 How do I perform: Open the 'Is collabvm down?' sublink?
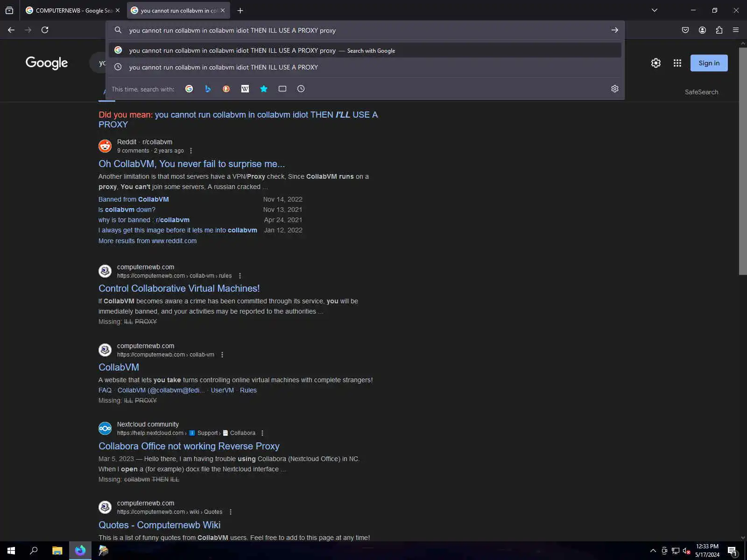point(127,210)
